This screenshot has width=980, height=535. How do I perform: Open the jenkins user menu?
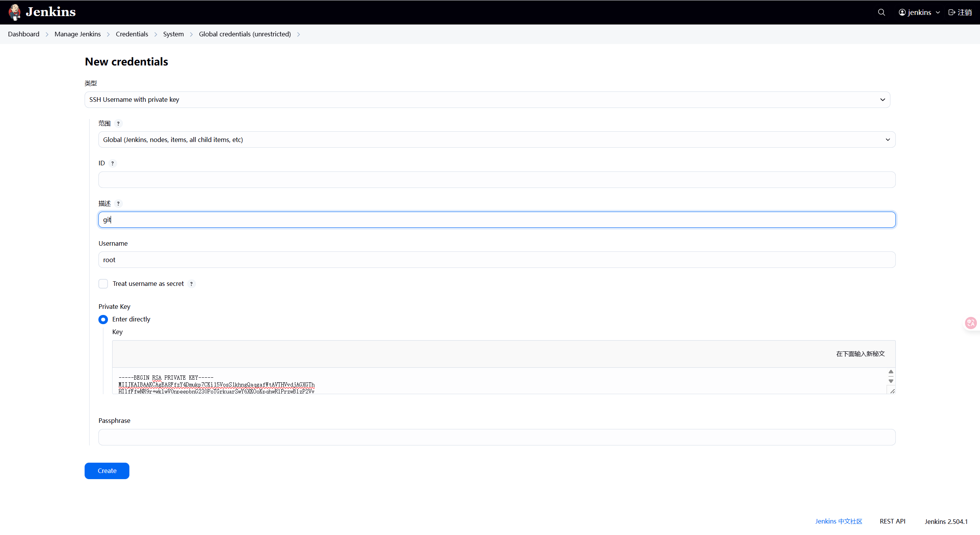click(919, 12)
